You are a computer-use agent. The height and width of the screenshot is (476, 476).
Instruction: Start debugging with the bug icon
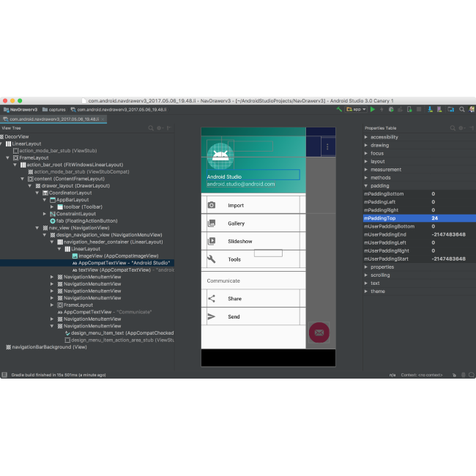coord(391,110)
